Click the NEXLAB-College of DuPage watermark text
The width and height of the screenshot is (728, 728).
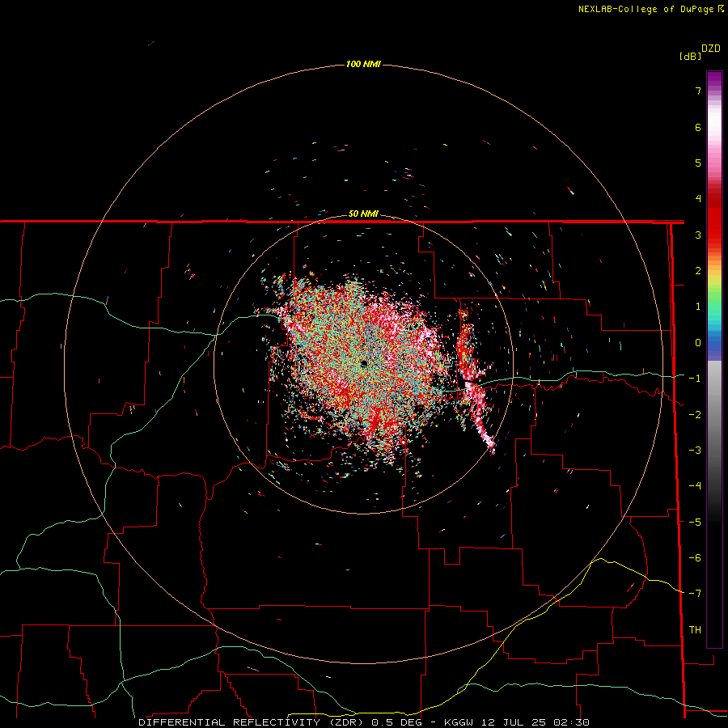coord(651,9)
